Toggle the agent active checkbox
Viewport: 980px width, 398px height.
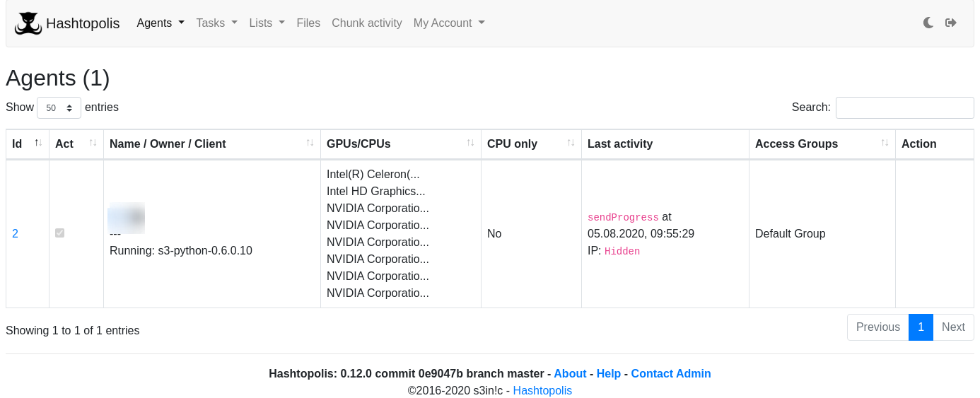click(60, 233)
